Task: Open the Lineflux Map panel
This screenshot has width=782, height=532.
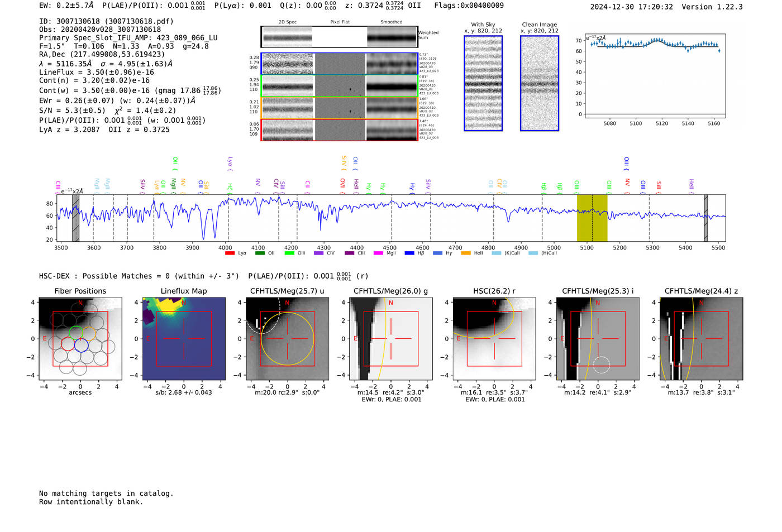Action: 184,339
